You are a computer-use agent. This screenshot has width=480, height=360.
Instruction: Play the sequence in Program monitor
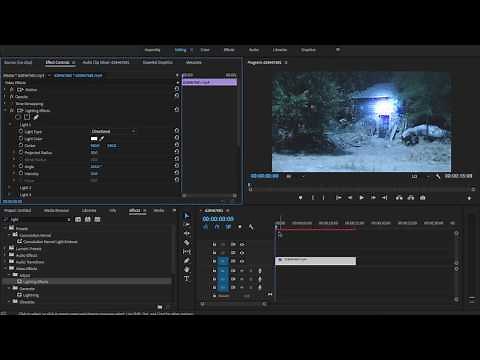(x=362, y=198)
